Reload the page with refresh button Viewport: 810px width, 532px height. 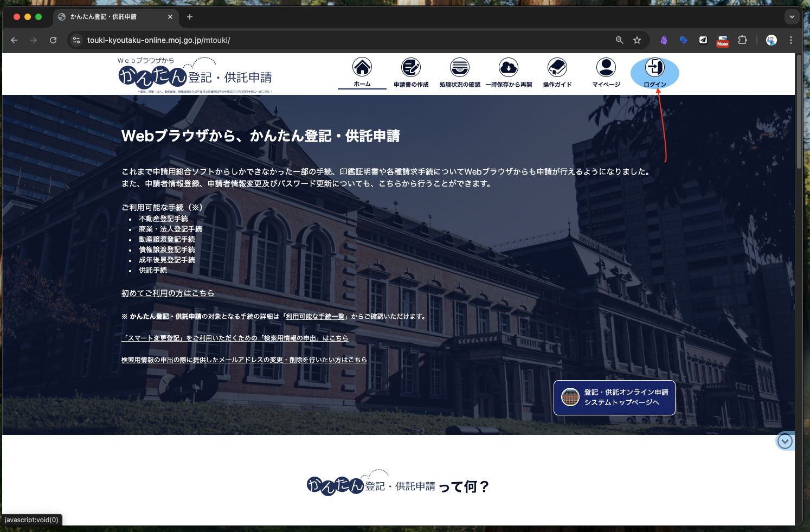53,40
